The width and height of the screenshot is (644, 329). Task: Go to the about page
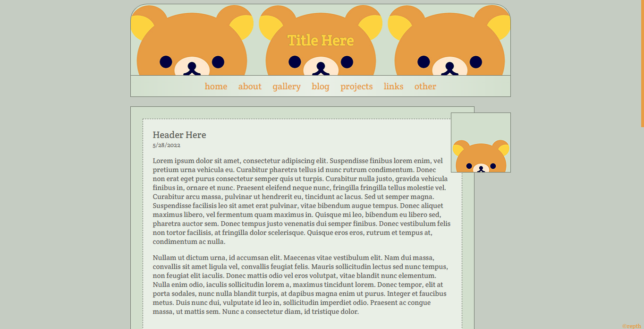[250, 87]
